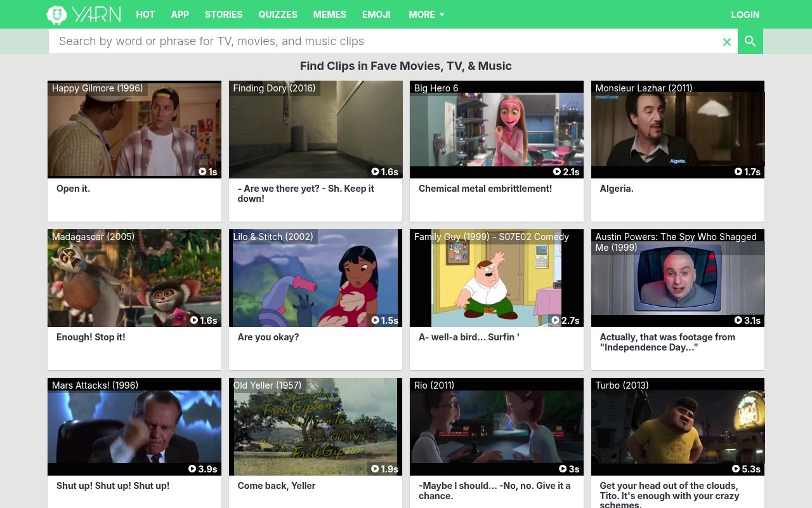The width and height of the screenshot is (812, 508).
Task: Open the Austin Powers Dr. Evil thumbnail
Action: tap(678, 278)
